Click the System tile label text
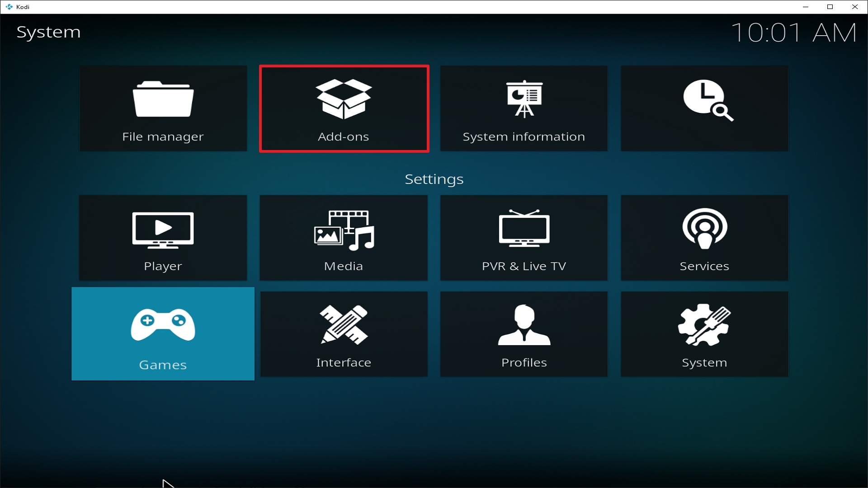The image size is (868, 488). 704,363
